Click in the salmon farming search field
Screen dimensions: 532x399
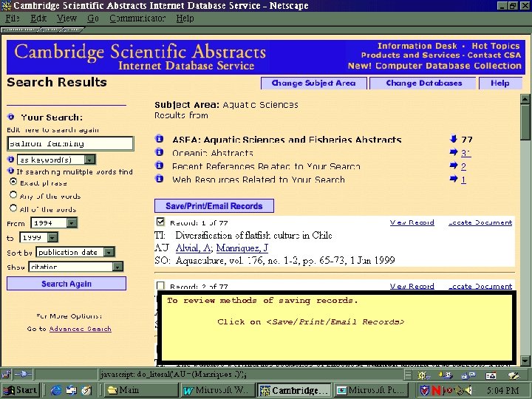[70, 143]
